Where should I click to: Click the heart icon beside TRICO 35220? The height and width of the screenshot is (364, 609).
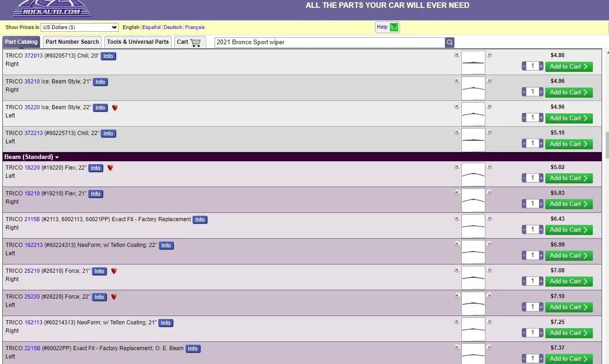click(x=115, y=108)
